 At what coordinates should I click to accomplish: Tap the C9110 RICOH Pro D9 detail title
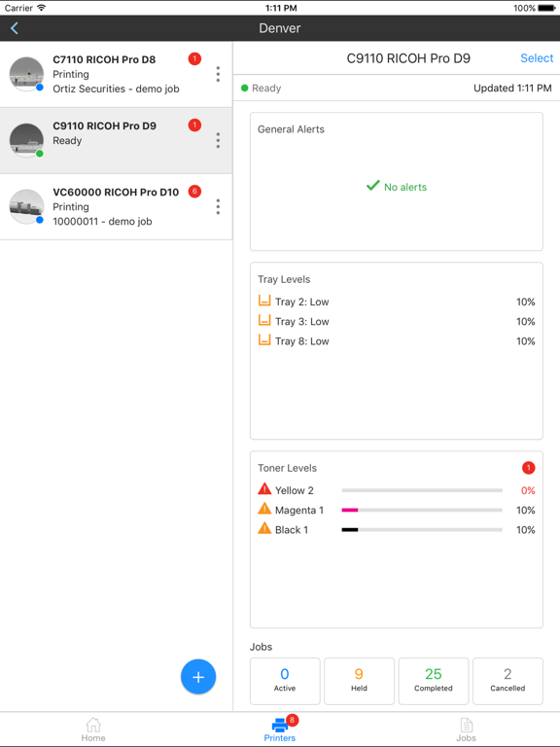pyautogui.click(x=408, y=58)
